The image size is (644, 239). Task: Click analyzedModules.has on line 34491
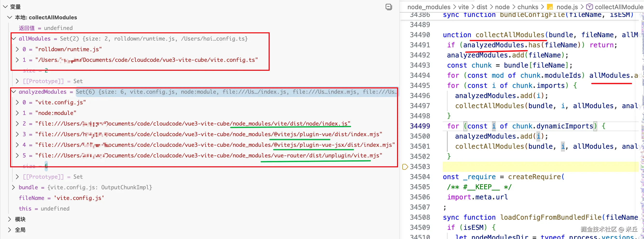click(x=502, y=45)
